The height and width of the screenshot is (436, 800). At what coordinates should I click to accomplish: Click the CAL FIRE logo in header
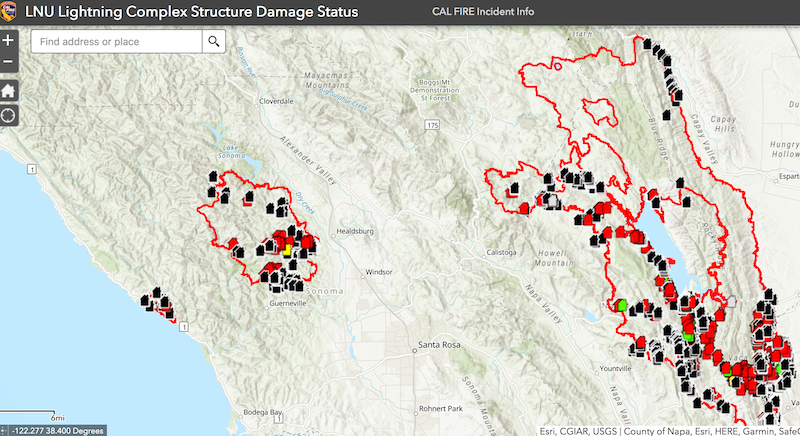(x=13, y=12)
